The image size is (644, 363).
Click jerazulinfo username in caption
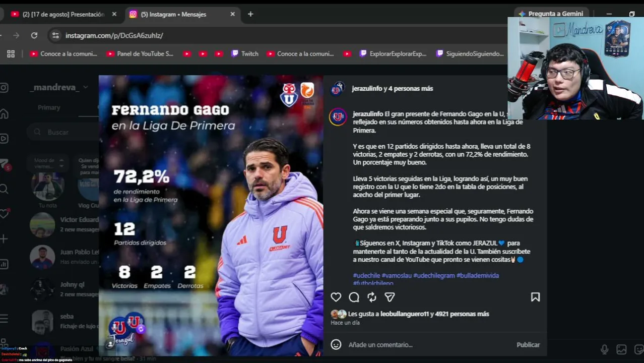coord(367,114)
